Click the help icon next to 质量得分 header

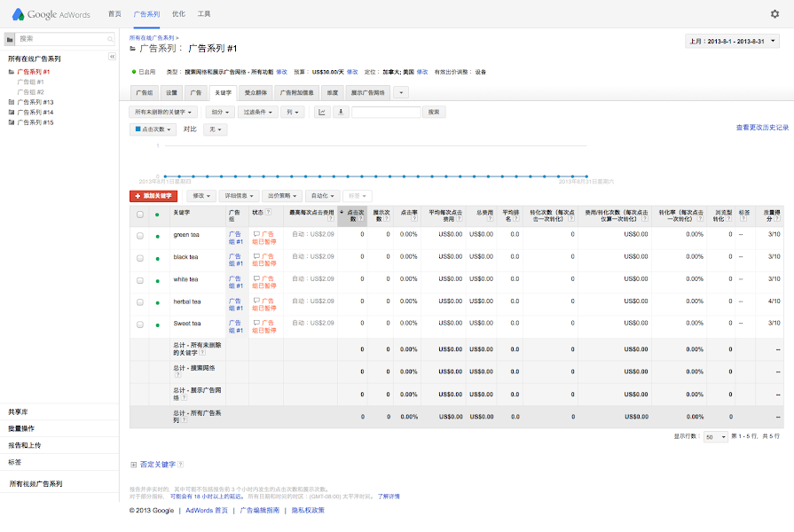tap(777, 219)
